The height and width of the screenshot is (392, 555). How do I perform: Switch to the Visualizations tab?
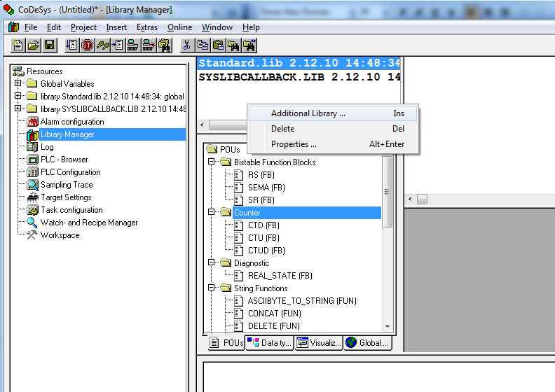[x=319, y=343]
